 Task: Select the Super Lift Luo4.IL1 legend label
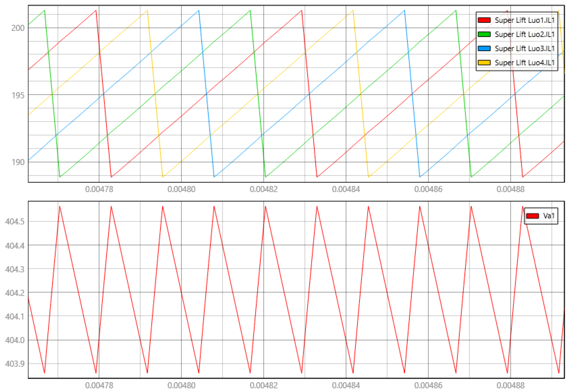[x=525, y=63]
